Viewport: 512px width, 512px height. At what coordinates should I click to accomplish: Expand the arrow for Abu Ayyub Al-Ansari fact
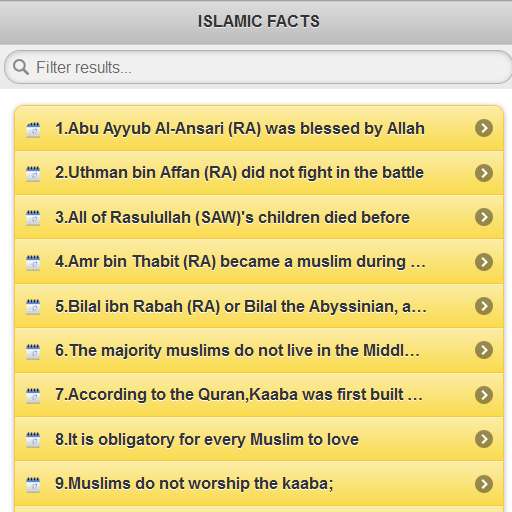point(484,128)
